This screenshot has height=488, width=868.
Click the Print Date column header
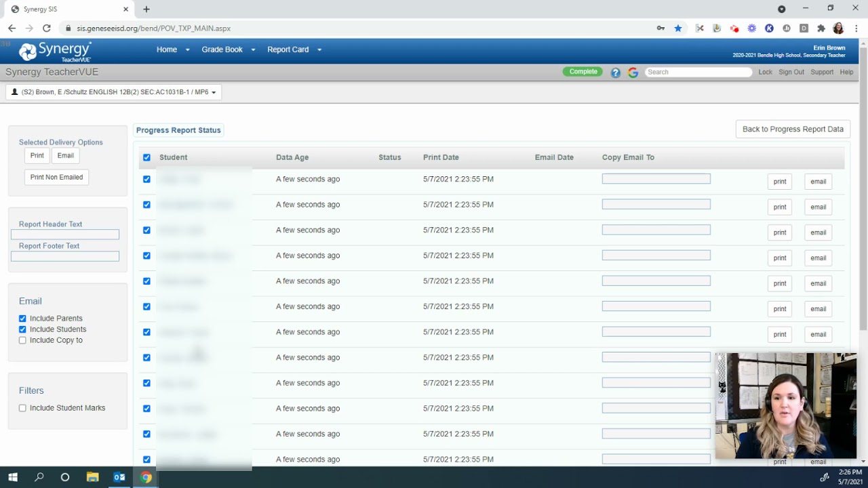[x=441, y=157]
